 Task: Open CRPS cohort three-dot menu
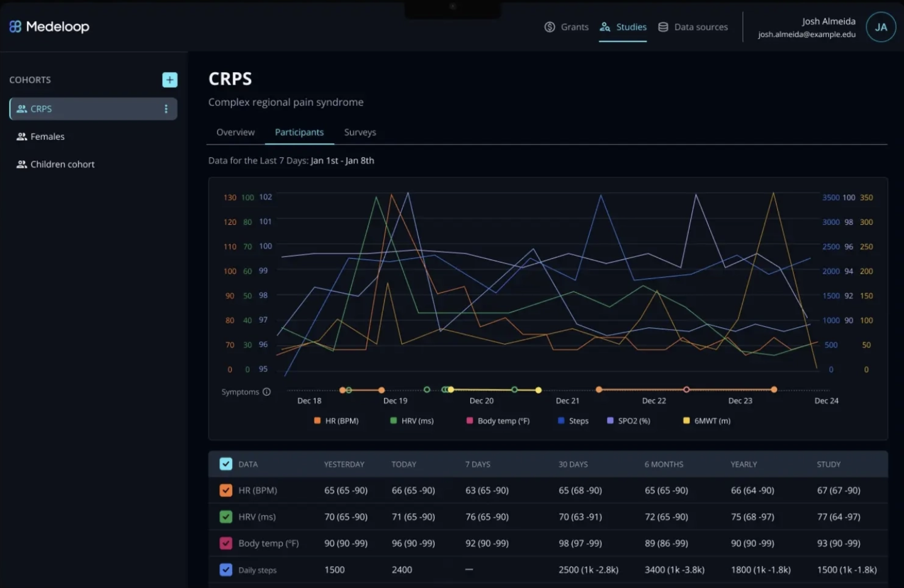(x=166, y=109)
